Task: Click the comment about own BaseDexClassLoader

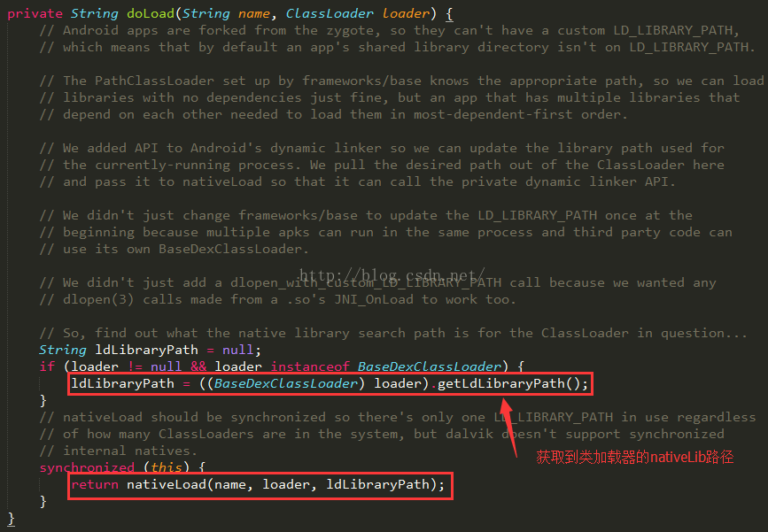Action: (x=174, y=249)
